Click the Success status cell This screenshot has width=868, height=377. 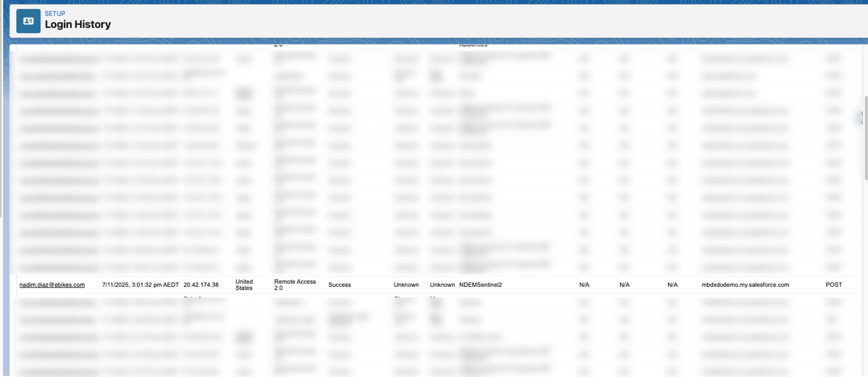pos(339,285)
